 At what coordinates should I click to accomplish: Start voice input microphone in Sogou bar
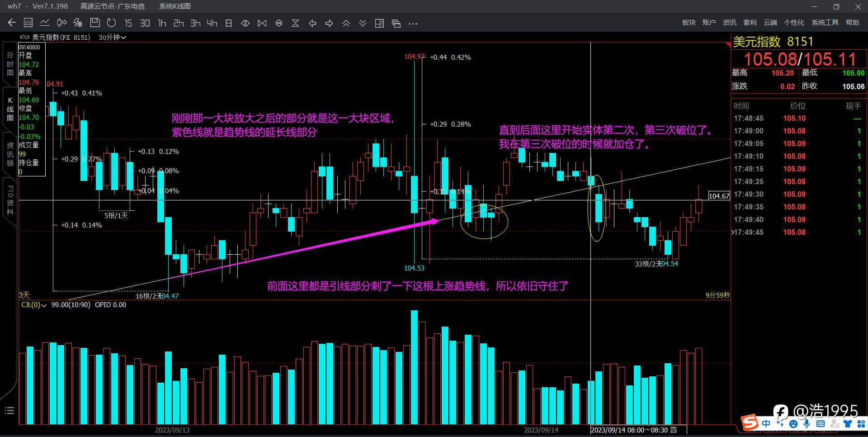click(807, 424)
